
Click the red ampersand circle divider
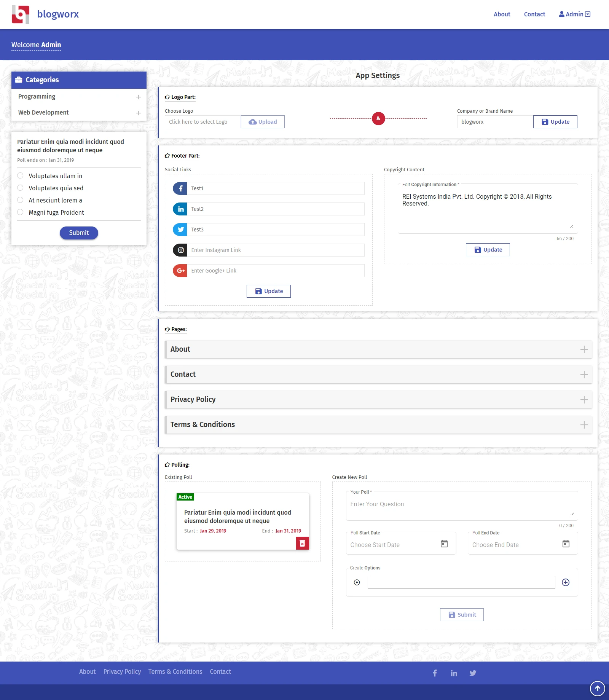click(378, 118)
